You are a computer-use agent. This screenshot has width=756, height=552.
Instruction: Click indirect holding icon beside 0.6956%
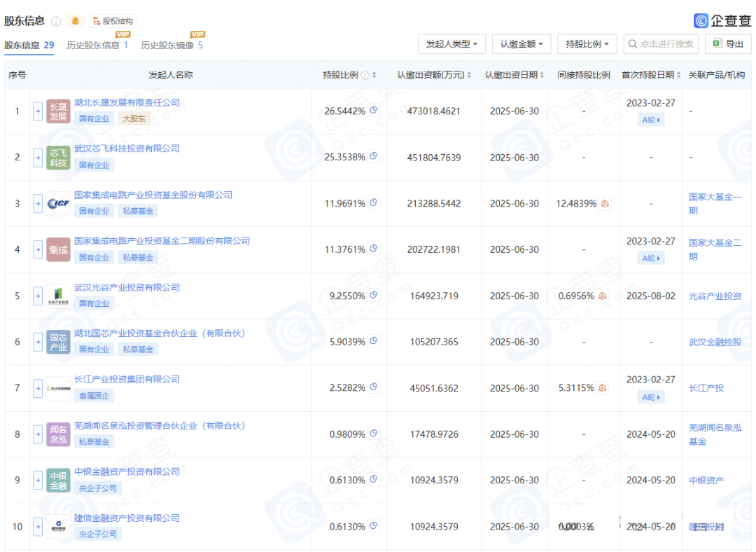(602, 296)
